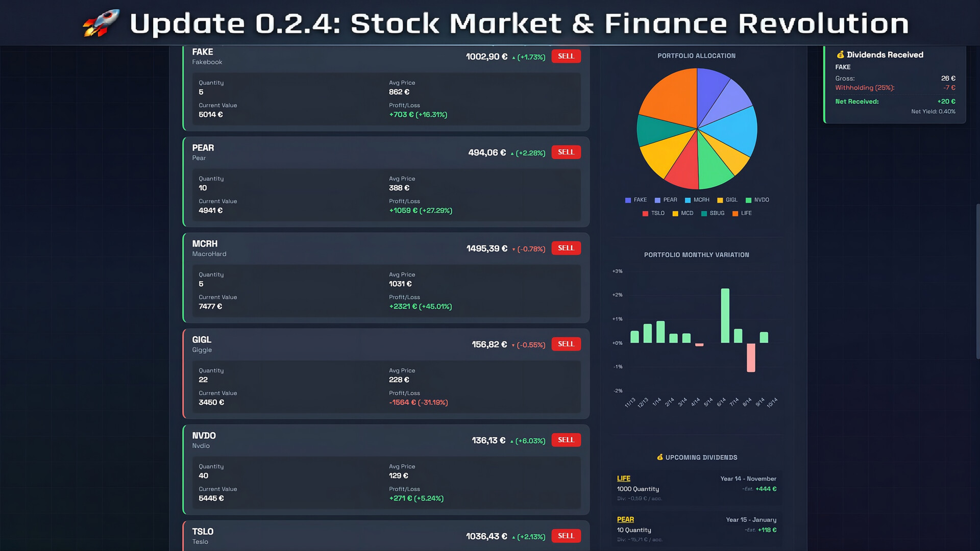Click the NVDO legend color swatch
The image size is (980, 551).
tap(748, 201)
